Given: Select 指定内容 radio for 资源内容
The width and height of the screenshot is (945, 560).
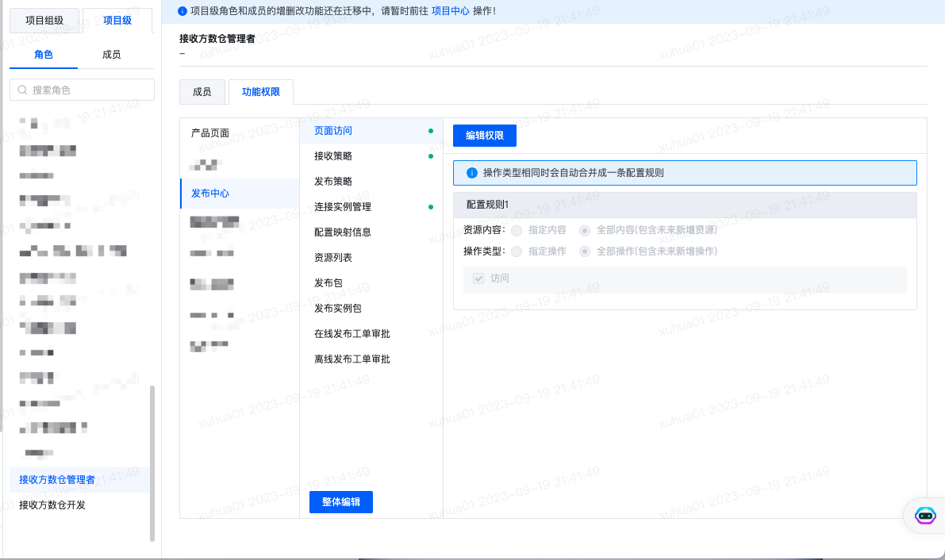Looking at the screenshot, I should (x=517, y=231).
